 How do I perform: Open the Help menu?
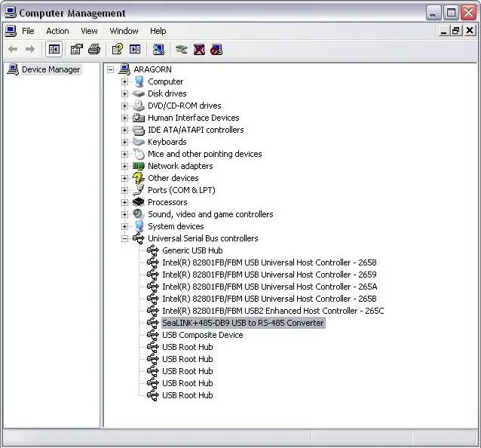tap(158, 31)
